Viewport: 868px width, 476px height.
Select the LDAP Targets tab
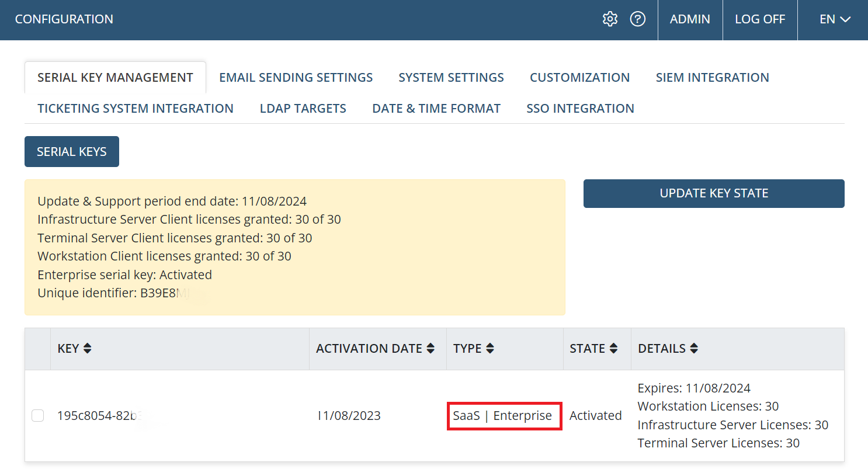[x=303, y=109]
